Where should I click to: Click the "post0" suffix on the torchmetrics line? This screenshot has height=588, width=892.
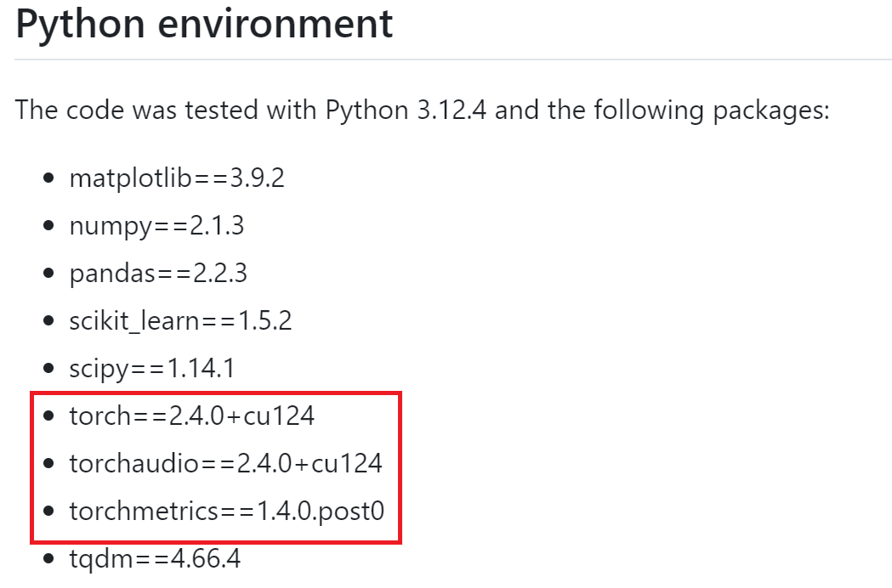tap(351, 512)
